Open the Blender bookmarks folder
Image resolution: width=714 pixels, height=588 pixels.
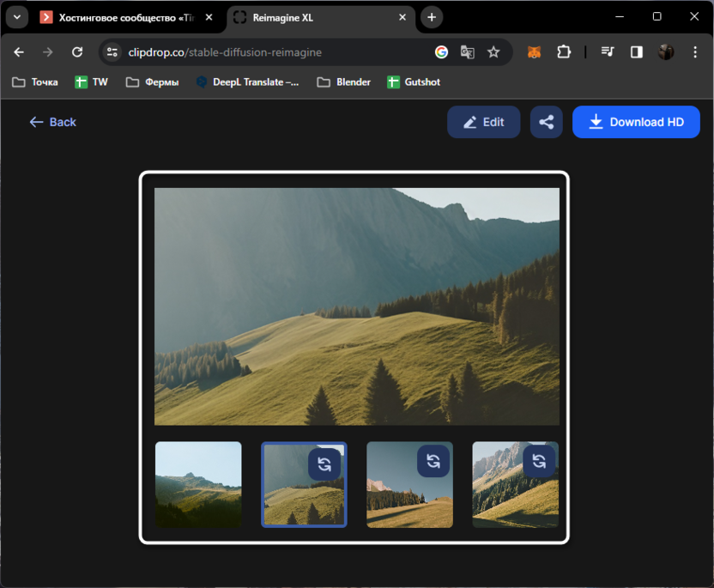(343, 82)
